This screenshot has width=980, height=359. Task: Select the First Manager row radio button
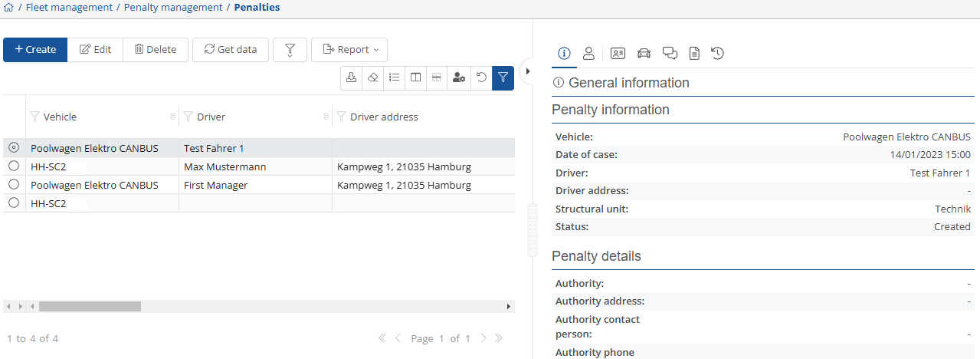coord(13,185)
